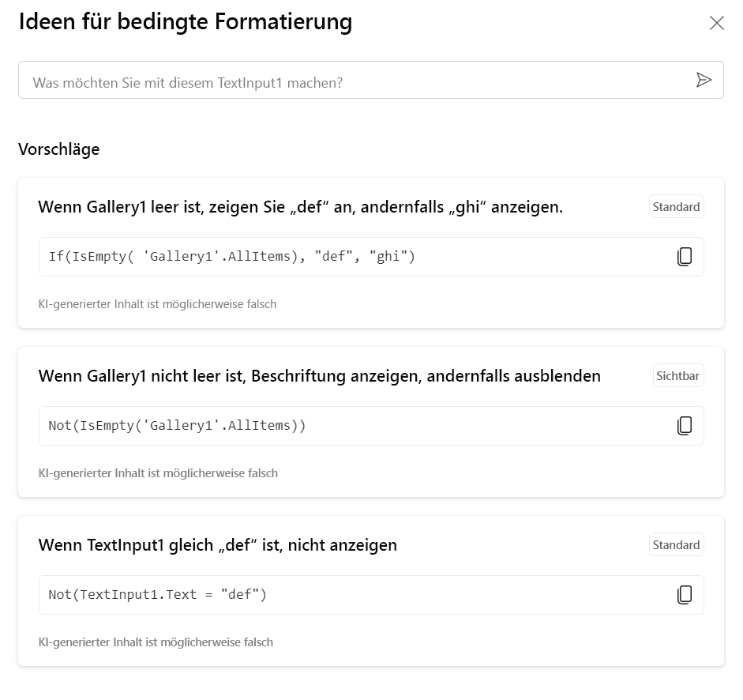743x700 pixels.
Task: Focus the 'Was möchten Sie' prompt field
Action: (x=355, y=81)
